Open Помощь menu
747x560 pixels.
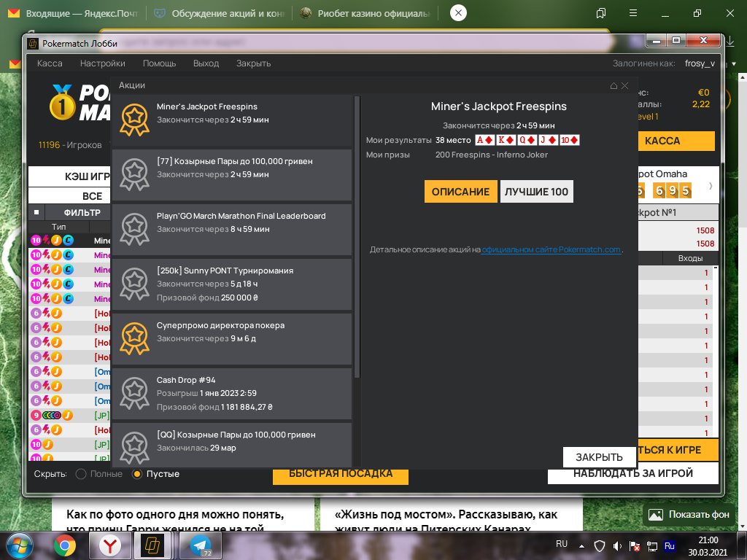click(x=159, y=63)
